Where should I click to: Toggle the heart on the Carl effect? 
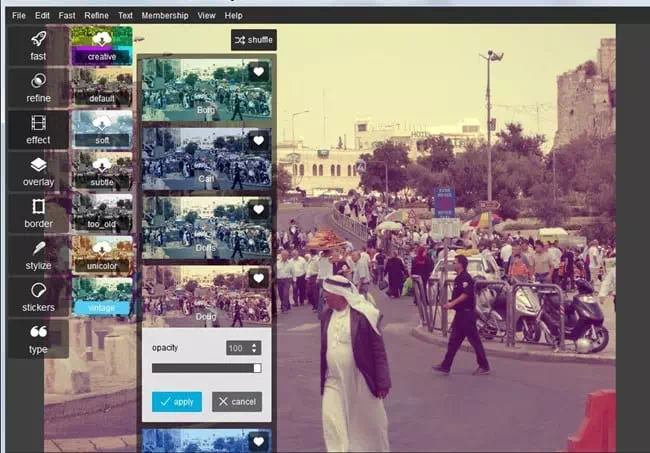(x=258, y=141)
